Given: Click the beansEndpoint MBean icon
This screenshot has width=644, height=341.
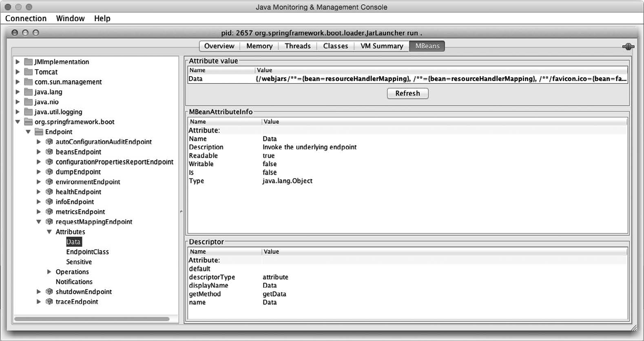Looking at the screenshot, I should (x=49, y=152).
